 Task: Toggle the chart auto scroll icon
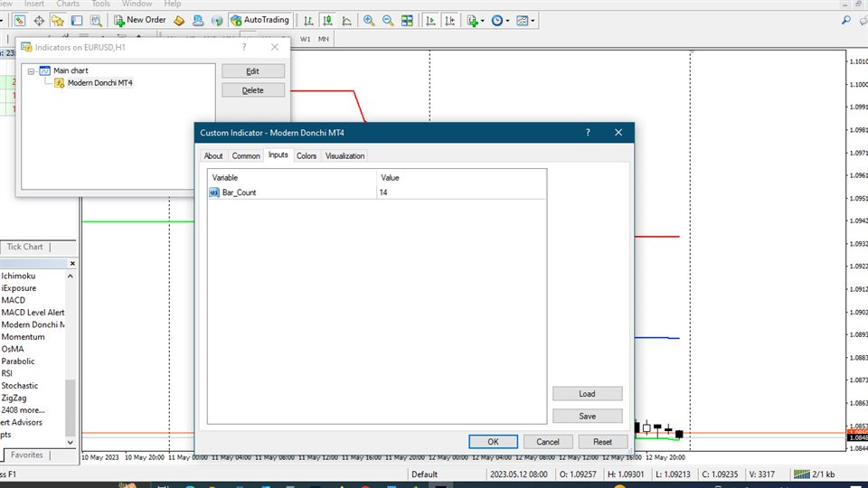(x=431, y=20)
